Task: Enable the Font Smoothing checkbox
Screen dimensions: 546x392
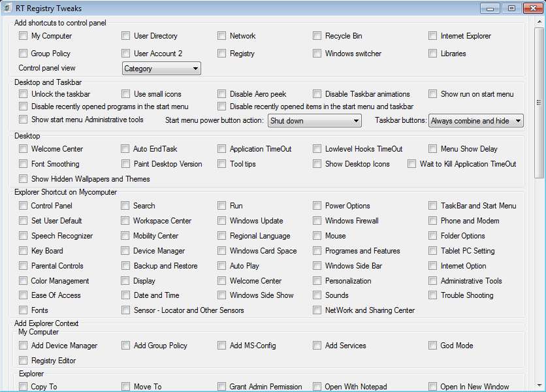Action: click(x=24, y=164)
